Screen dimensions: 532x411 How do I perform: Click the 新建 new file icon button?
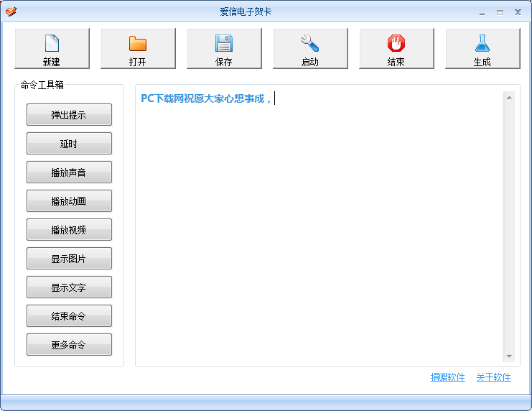click(52, 49)
